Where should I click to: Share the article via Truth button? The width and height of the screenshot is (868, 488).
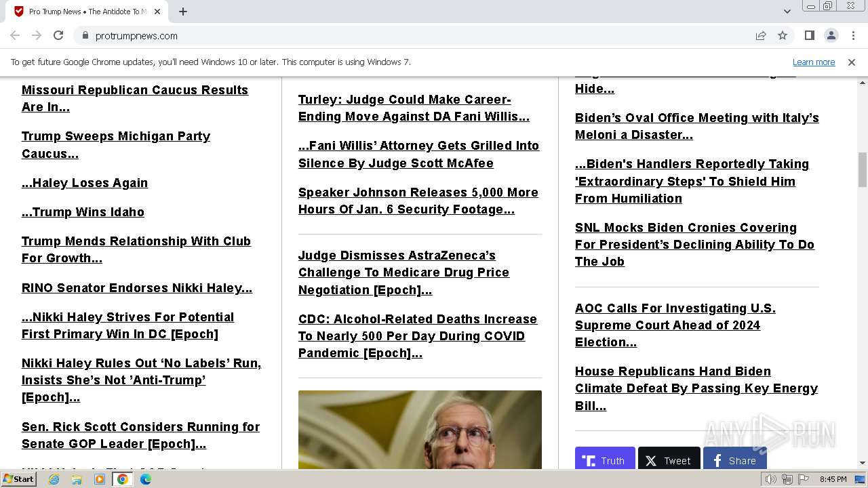605,460
